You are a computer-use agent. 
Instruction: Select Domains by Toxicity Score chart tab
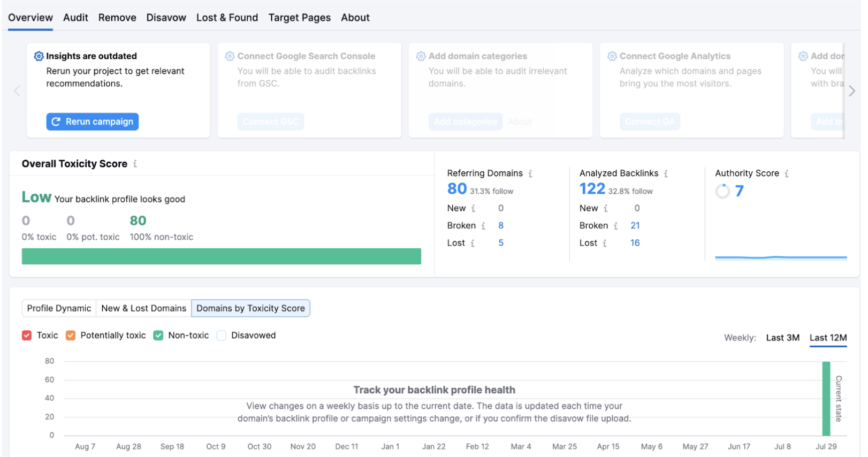251,308
